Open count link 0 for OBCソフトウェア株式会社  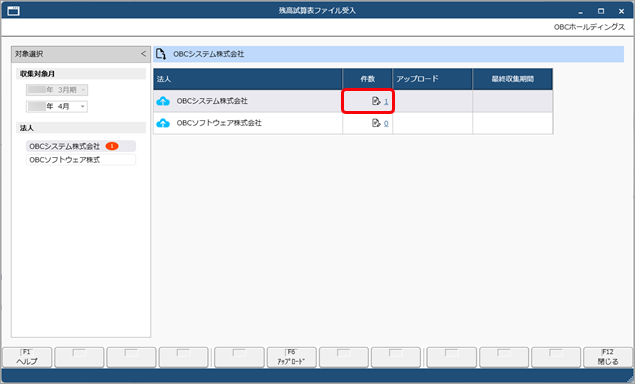(x=386, y=124)
